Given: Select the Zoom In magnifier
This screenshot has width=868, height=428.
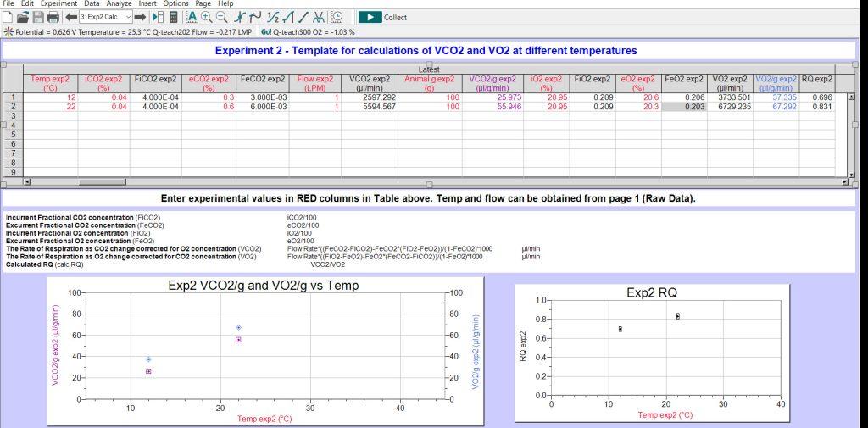Looking at the screenshot, I should [207, 17].
